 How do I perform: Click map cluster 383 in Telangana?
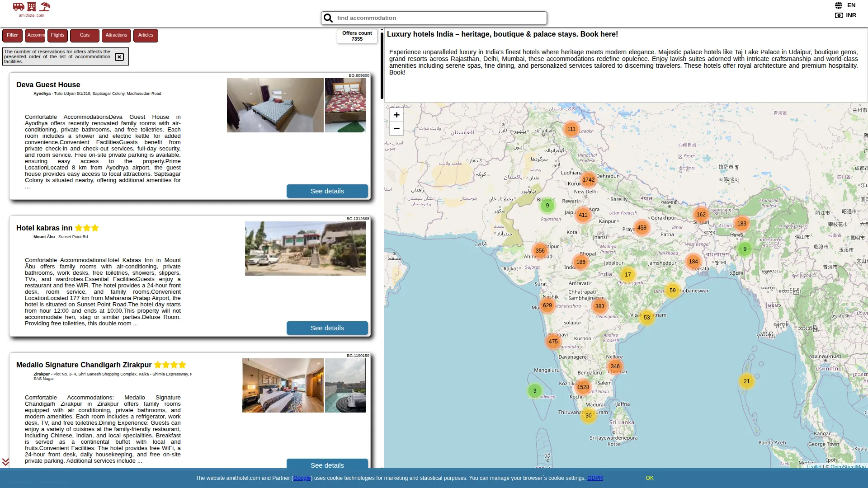600,306
